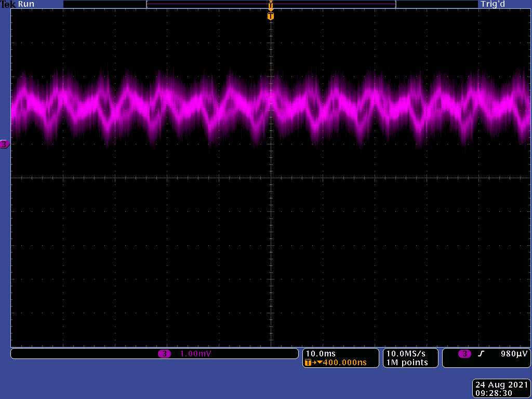
Task: Click the trigger source channel 3 badge
Action: click(x=464, y=354)
